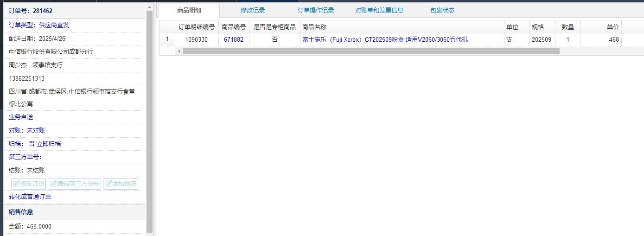Viewport: 644px width, 236px height.
Task: Open product number 671882 link
Action: point(234,40)
